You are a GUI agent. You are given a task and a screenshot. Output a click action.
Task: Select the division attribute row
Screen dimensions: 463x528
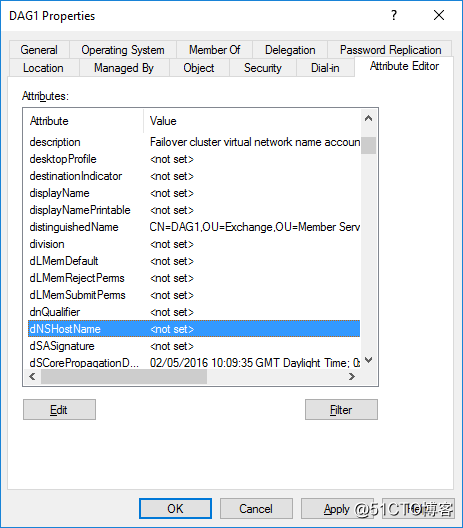194,244
